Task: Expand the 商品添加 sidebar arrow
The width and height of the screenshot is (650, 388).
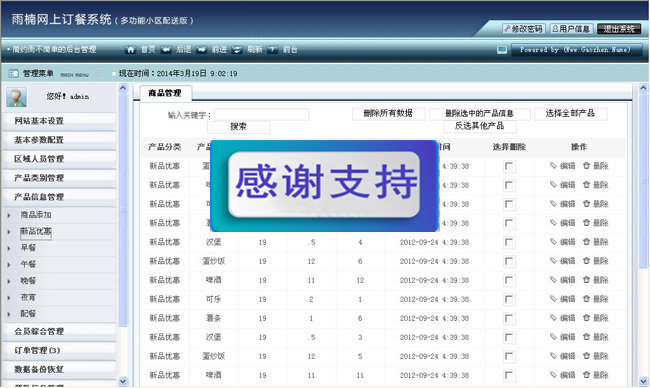Action: point(9,215)
